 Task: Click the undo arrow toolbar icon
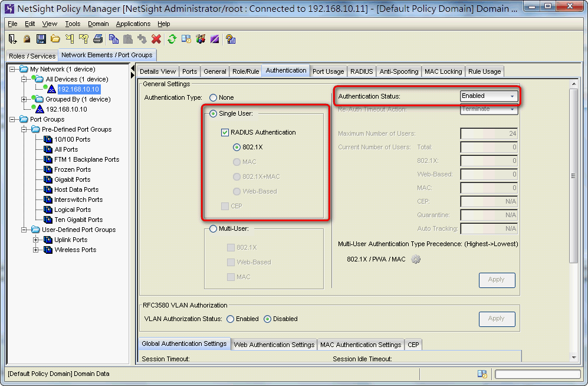142,39
